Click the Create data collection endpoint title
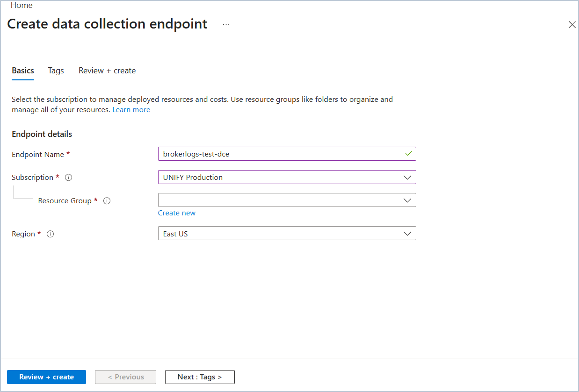 point(107,24)
